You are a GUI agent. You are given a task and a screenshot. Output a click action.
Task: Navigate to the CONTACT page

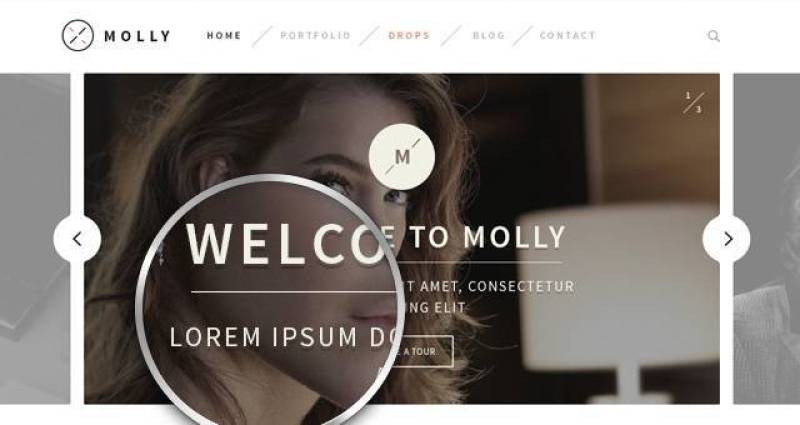pyautogui.click(x=568, y=36)
